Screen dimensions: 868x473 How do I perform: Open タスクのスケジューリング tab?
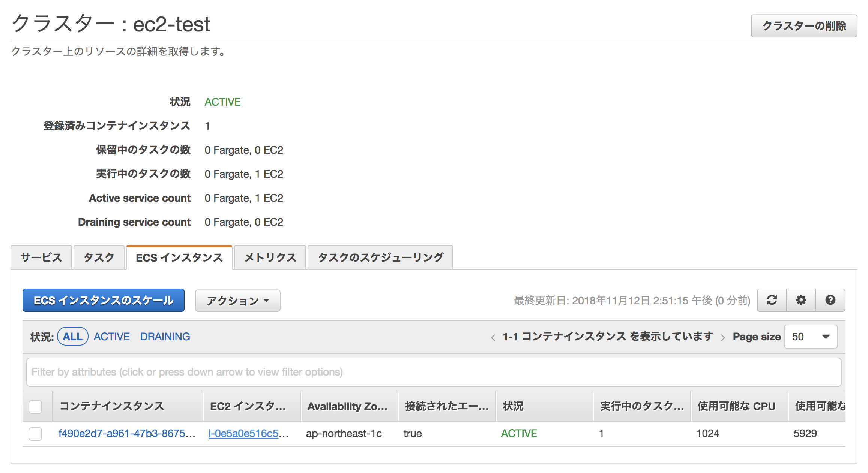pyautogui.click(x=380, y=257)
